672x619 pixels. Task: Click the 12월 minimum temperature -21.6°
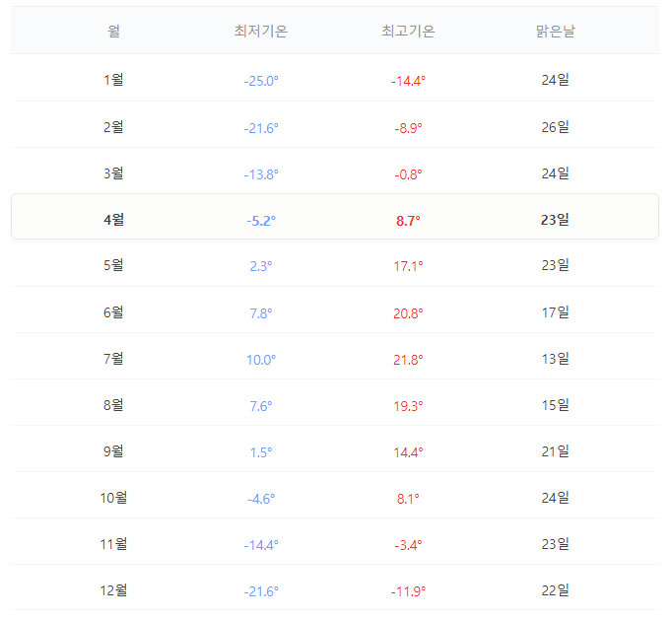click(x=261, y=591)
